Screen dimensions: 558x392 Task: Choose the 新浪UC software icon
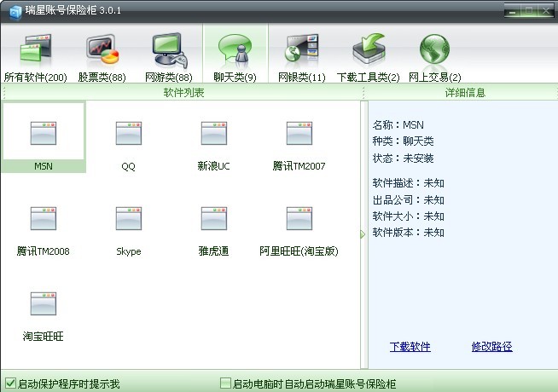214,133
